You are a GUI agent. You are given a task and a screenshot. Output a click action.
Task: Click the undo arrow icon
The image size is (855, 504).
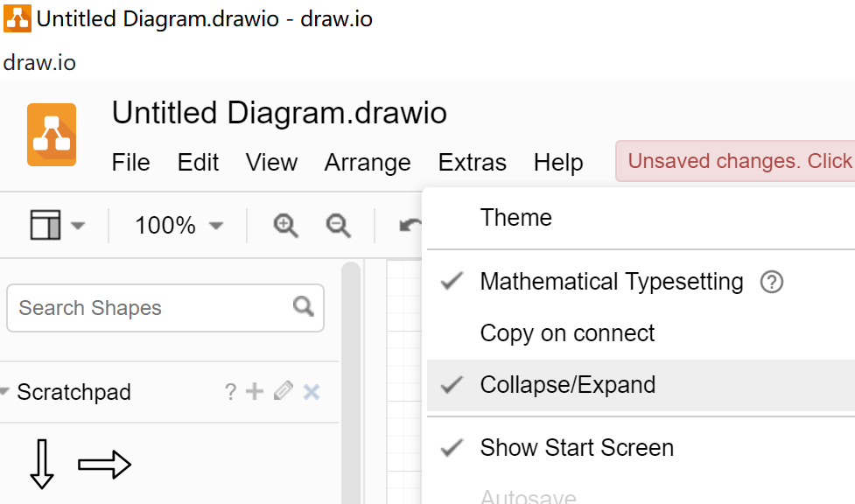pyautogui.click(x=410, y=225)
